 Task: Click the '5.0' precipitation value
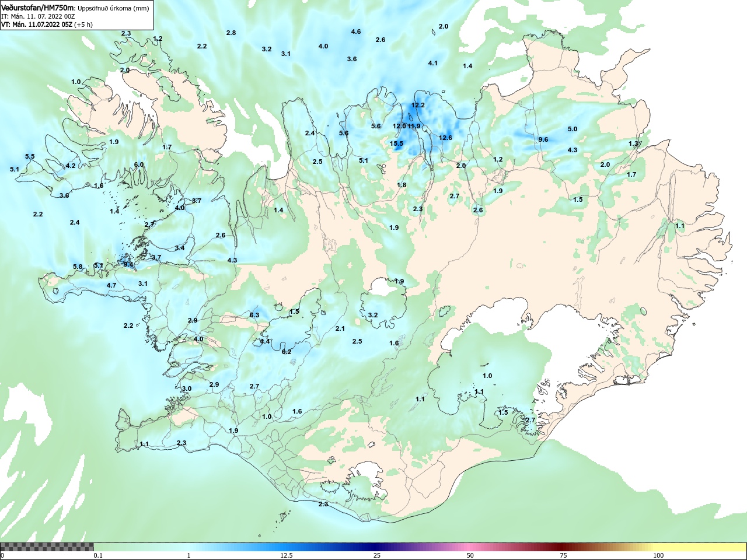[573, 129]
